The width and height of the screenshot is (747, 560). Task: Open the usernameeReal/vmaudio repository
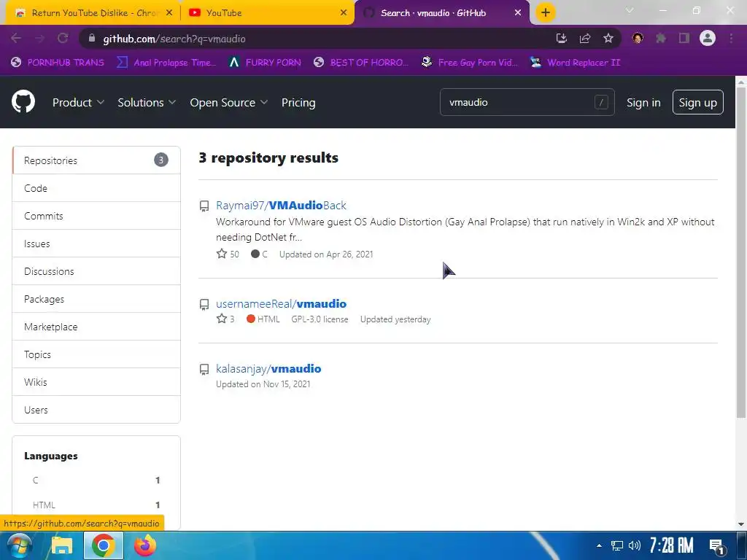click(281, 303)
